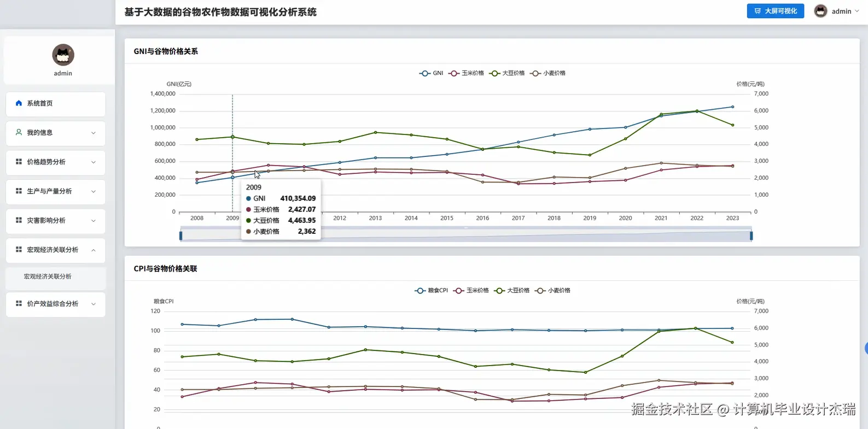Click the GNI与谷物价格关系 chart title
Viewport: 868px width, 429px height.
pos(166,51)
